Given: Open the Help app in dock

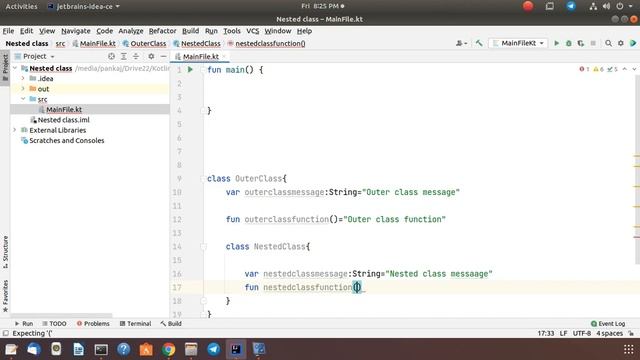Looking at the screenshot, I should pos(123,349).
